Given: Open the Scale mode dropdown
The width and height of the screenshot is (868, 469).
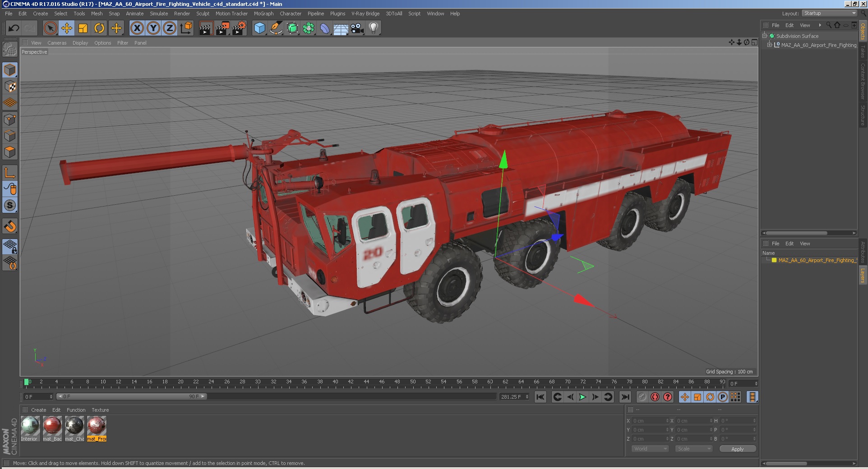Looking at the screenshot, I should point(694,449).
